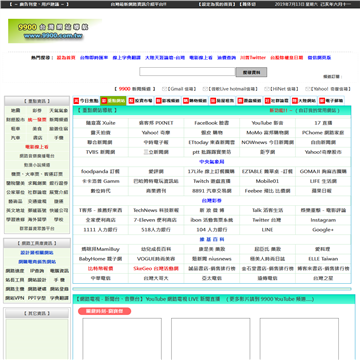360x360 pixels.
Task: Open the Instagram link
Action: tap(323, 220)
